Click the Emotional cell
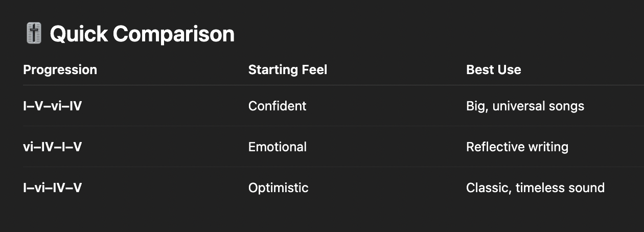 pos(277,147)
